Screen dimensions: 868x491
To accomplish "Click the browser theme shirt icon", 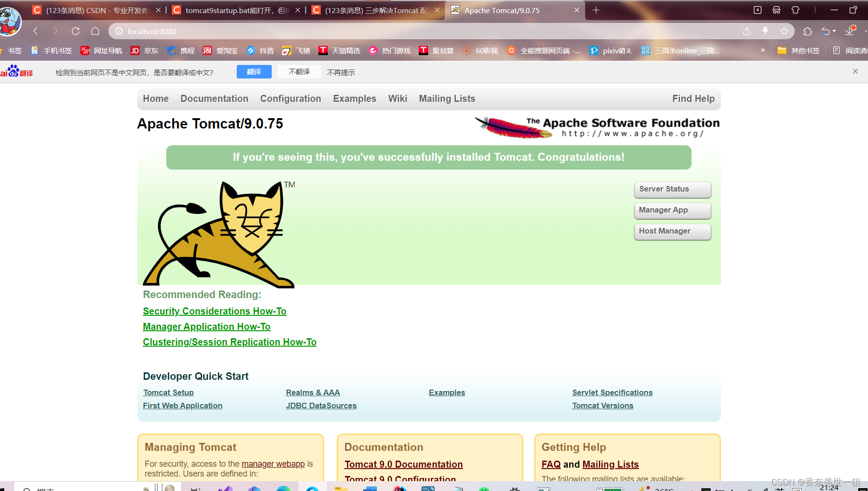I will 796,10.
